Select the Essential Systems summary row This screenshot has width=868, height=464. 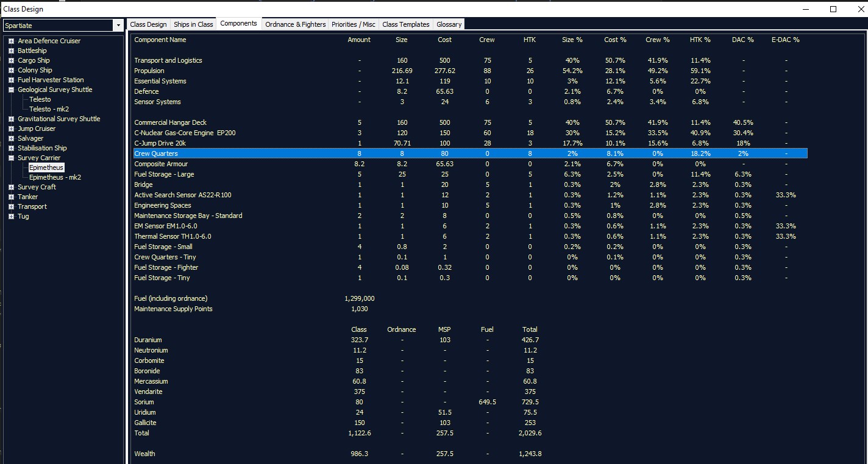pyautogui.click(x=471, y=81)
